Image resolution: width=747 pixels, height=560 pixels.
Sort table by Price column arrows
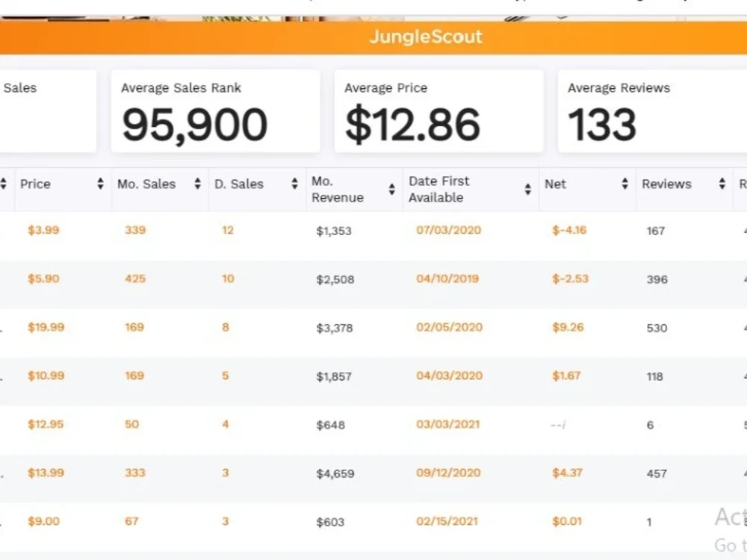click(100, 184)
